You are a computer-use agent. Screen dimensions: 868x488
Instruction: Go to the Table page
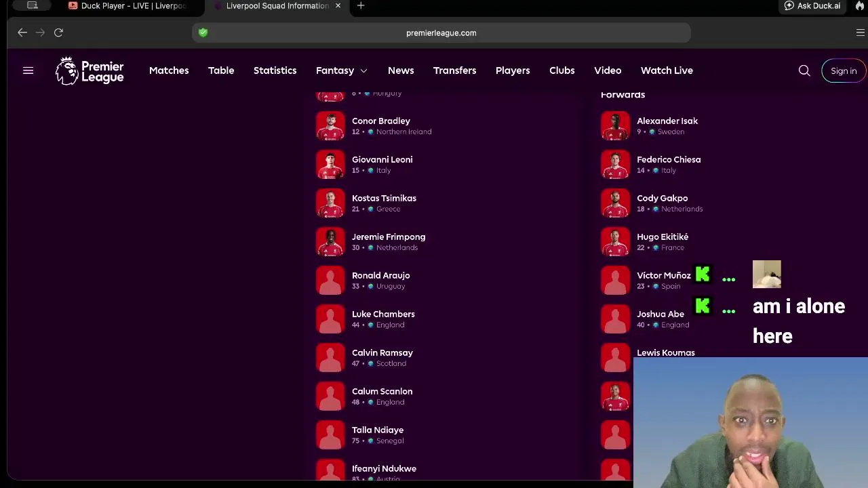[221, 70]
